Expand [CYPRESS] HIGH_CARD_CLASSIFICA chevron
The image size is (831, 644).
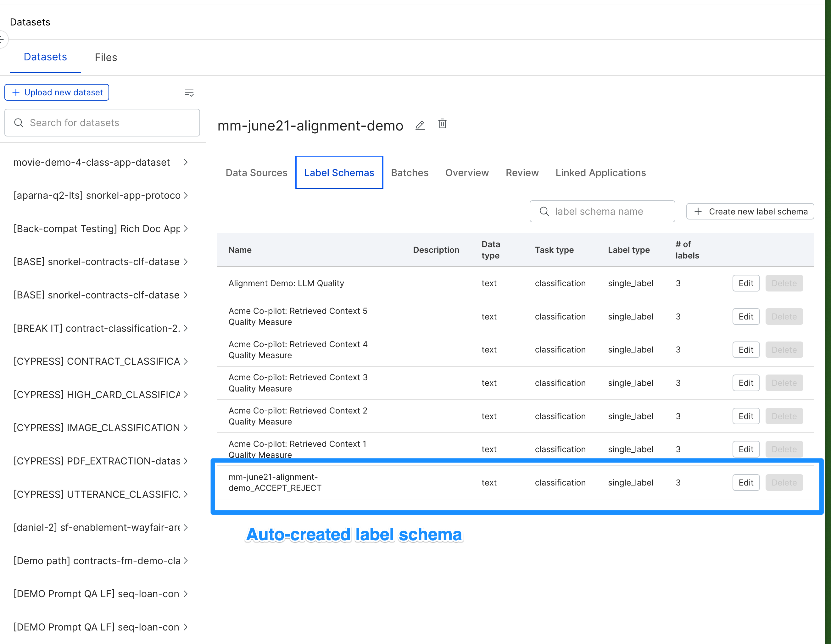click(185, 394)
